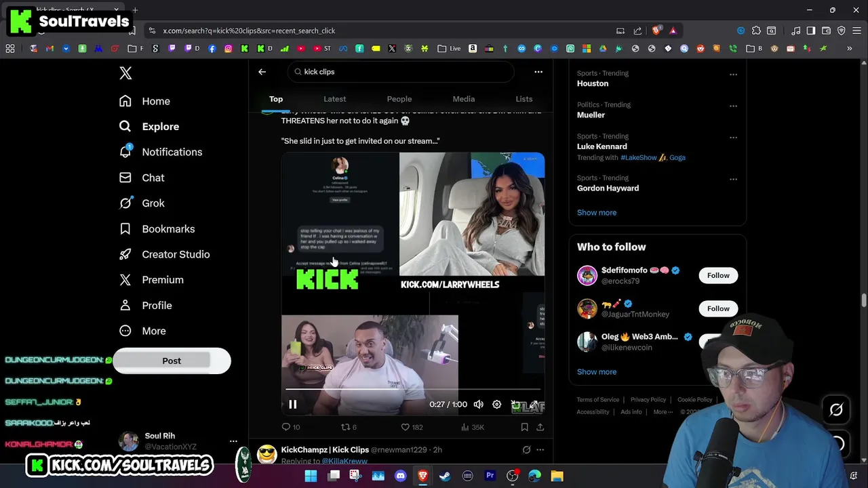Open Explore in sidebar

pos(149,127)
